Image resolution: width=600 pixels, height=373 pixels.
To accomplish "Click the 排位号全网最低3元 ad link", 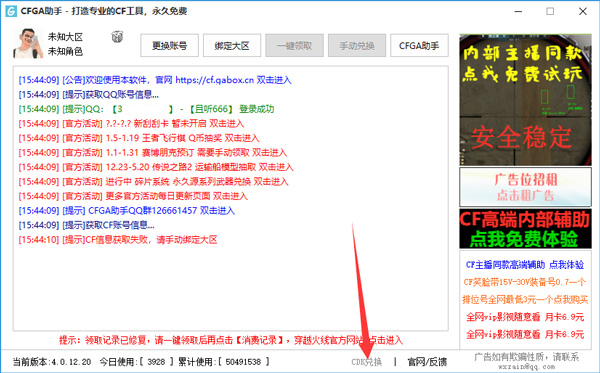I will click(525, 300).
